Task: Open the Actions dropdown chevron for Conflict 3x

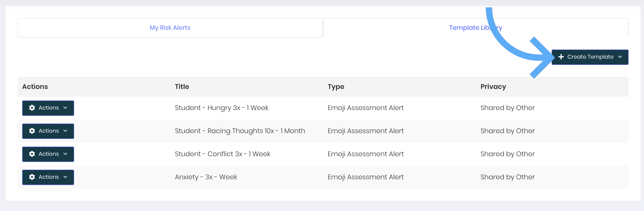Action: click(65, 154)
